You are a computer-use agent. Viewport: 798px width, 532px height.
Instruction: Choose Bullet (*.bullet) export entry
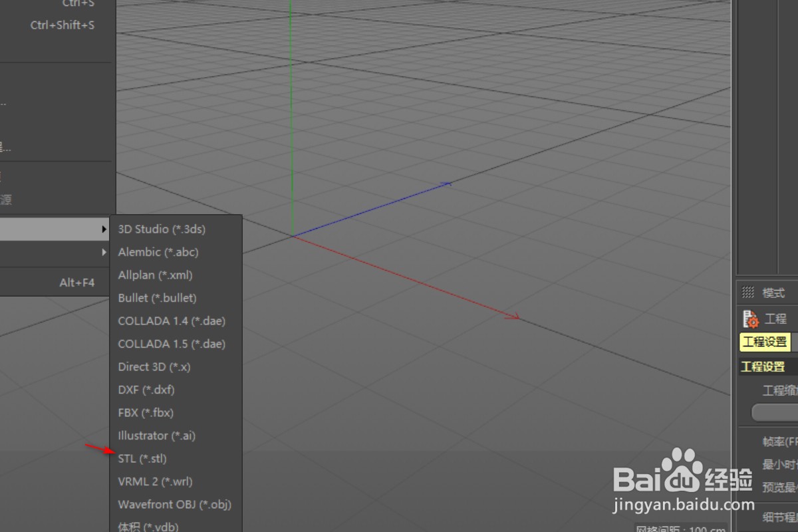(176, 298)
